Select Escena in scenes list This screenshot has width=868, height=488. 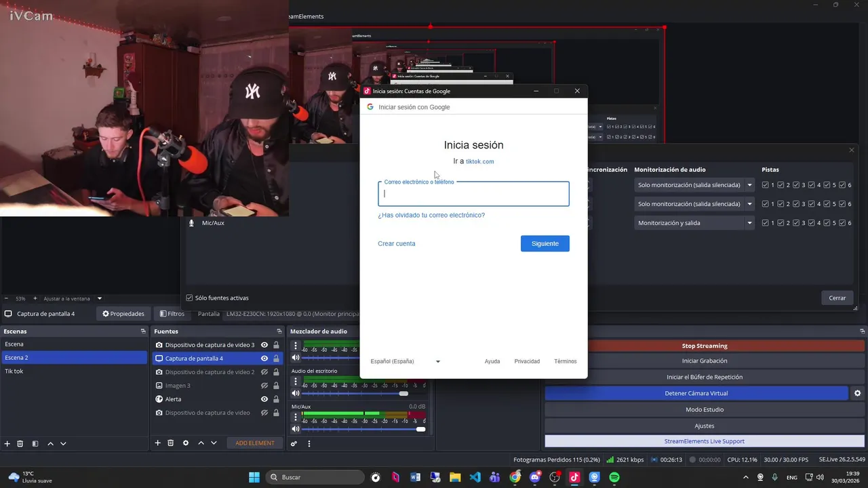pos(74,344)
